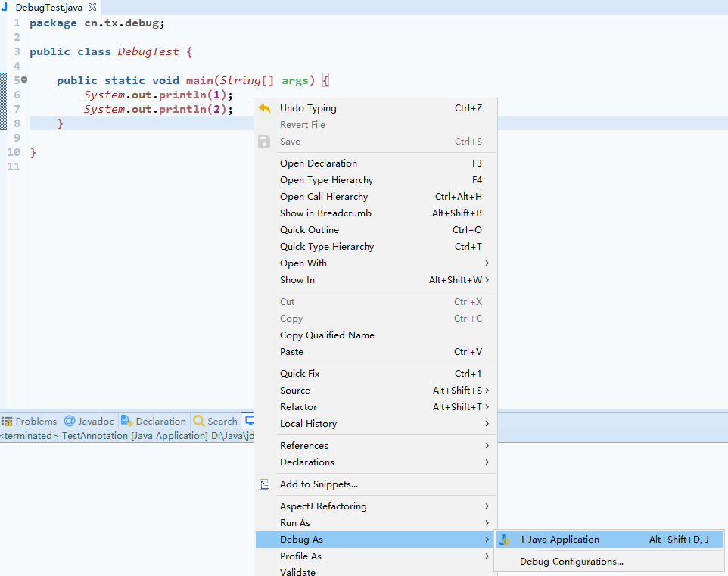Click the Search tab magnifier icon
Viewport: 728px width, 576px height.
(199, 422)
